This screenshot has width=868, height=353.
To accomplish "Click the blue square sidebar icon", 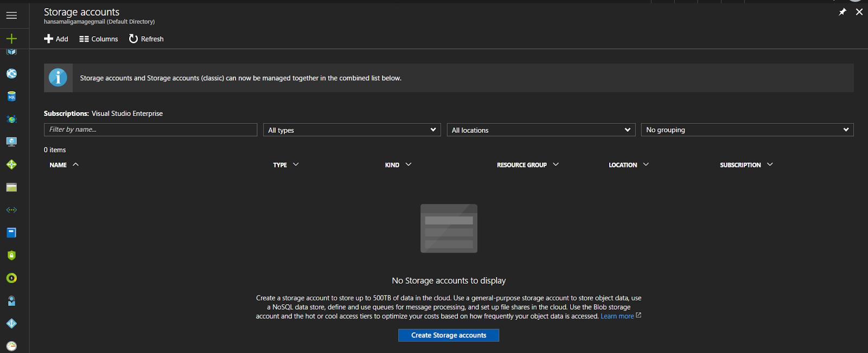I will [11, 233].
